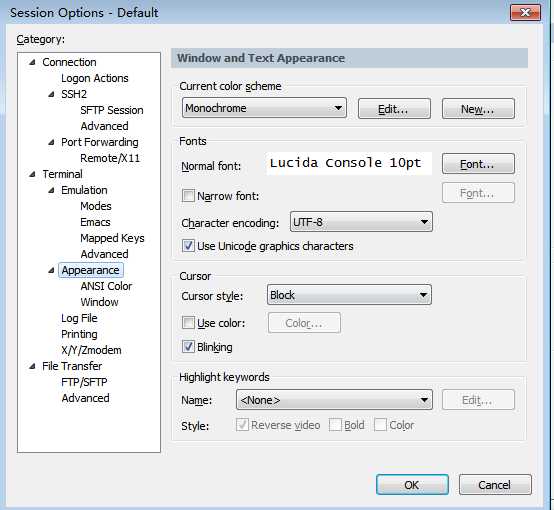This screenshot has height=510, width=554.
Task: Select Window under Appearance
Action: click(99, 302)
